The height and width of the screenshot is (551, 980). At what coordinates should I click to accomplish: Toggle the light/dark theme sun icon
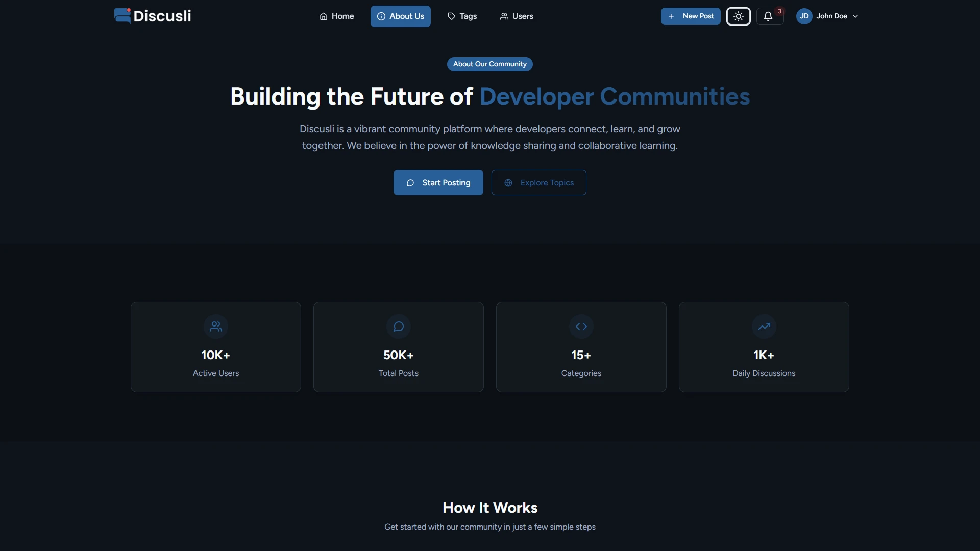click(x=739, y=16)
